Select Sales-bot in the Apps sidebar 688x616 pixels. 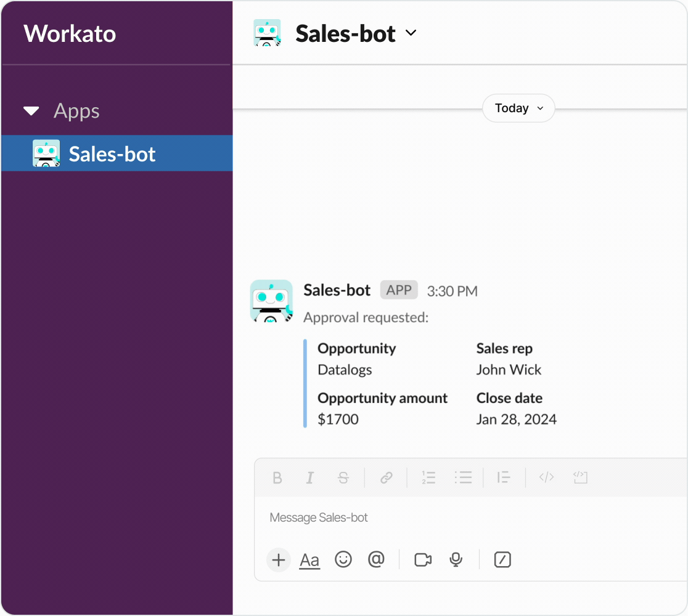111,153
